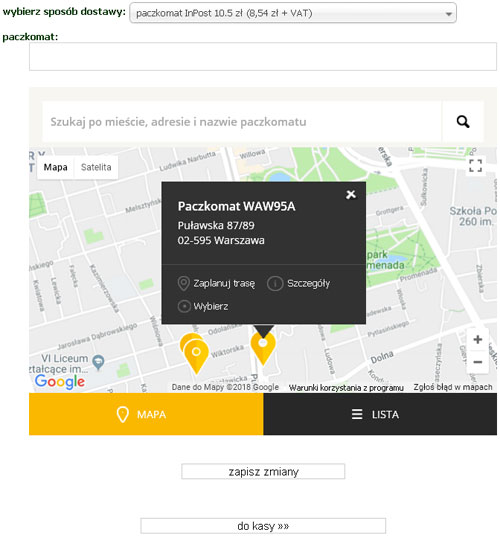The image size is (500, 538).
Task: Click the Paczkomat WAW95A title text
Action: click(x=236, y=206)
